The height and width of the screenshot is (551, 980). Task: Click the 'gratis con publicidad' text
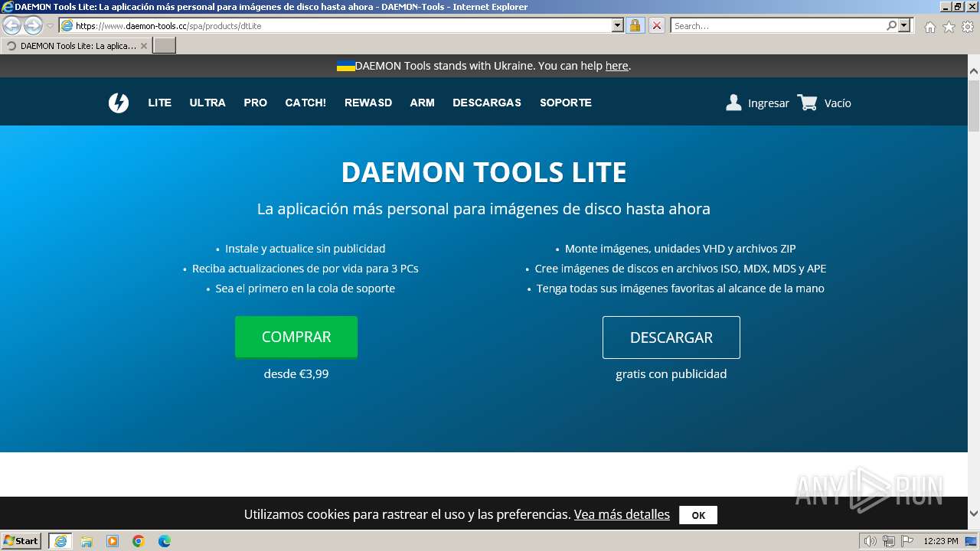671,374
